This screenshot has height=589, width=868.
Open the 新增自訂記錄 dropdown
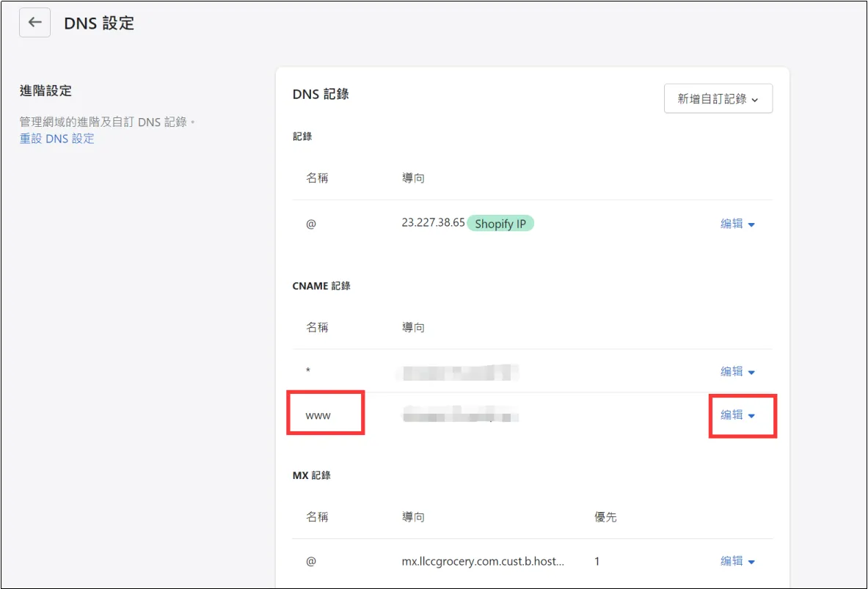(718, 98)
